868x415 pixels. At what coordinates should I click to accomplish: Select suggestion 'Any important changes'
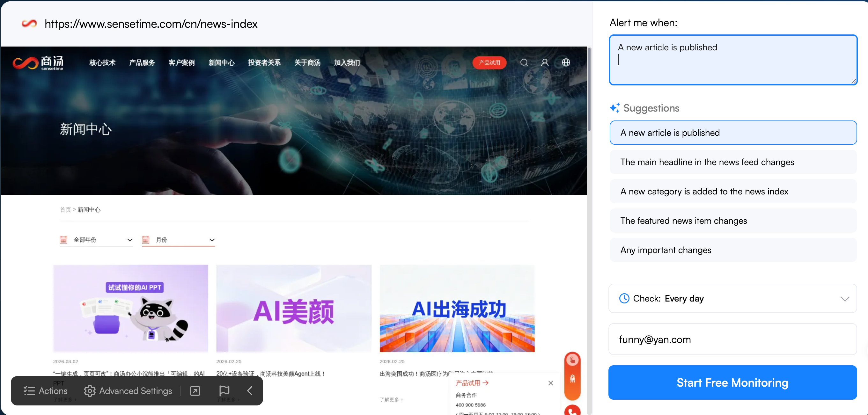pos(732,250)
